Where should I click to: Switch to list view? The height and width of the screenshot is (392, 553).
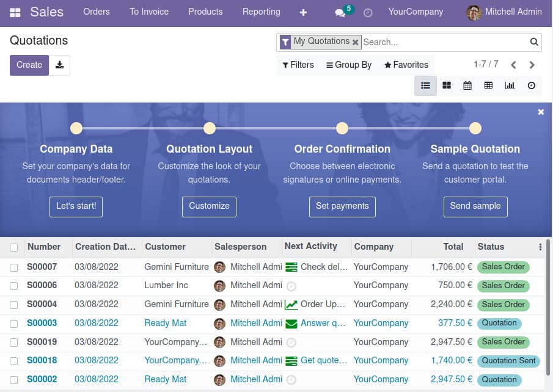tap(426, 85)
